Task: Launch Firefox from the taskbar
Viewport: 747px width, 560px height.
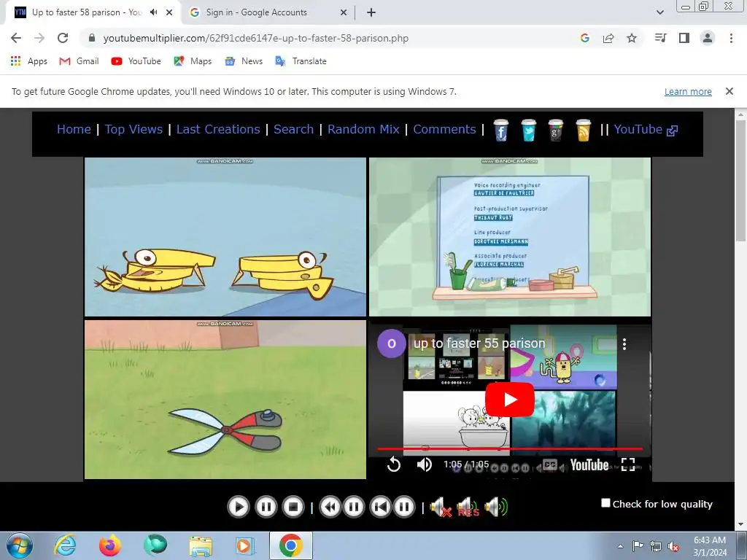Action: click(x=110, y=545)
